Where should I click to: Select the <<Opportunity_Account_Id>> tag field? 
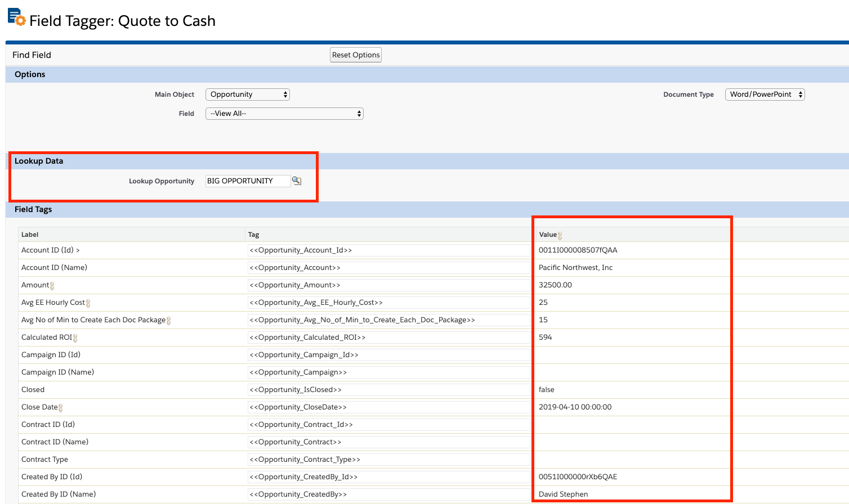[389, 250]
